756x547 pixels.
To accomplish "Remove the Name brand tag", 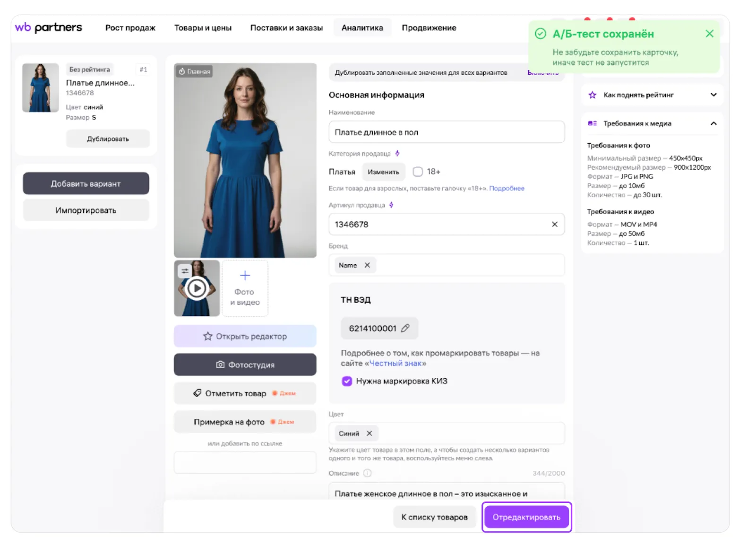I will 367,265.
